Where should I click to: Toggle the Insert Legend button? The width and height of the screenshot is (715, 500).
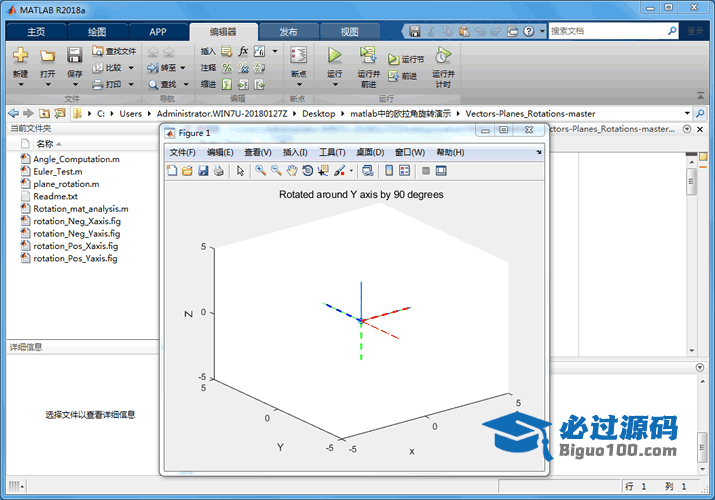(x=405, y=171)
